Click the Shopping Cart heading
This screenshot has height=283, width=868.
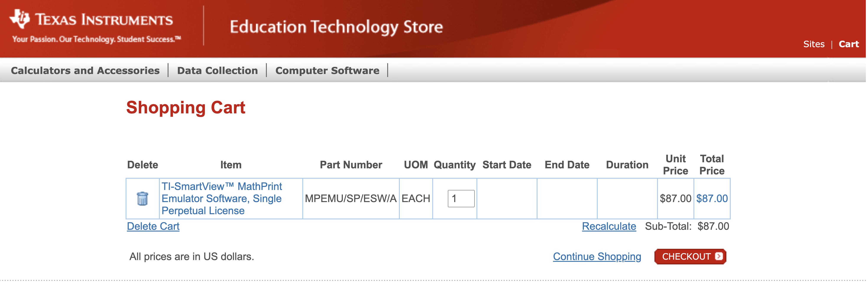point(186,108)
